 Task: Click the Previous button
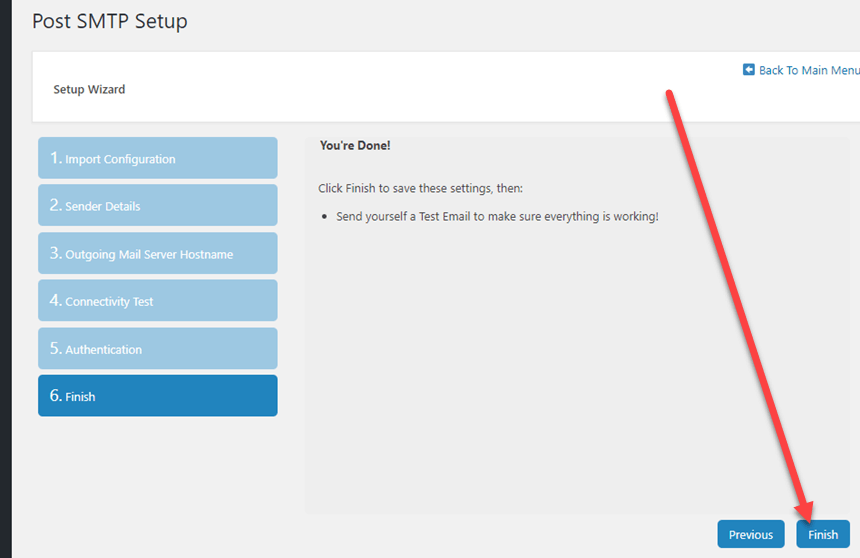click(750, 534)
